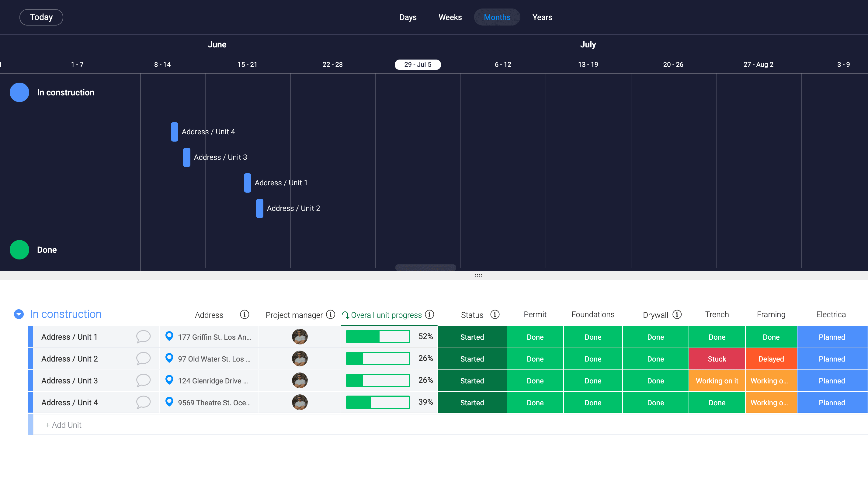868x477 pixels.
Task: Click the location pin for 177 Griffin St.
Action: [x=169, y=336]
